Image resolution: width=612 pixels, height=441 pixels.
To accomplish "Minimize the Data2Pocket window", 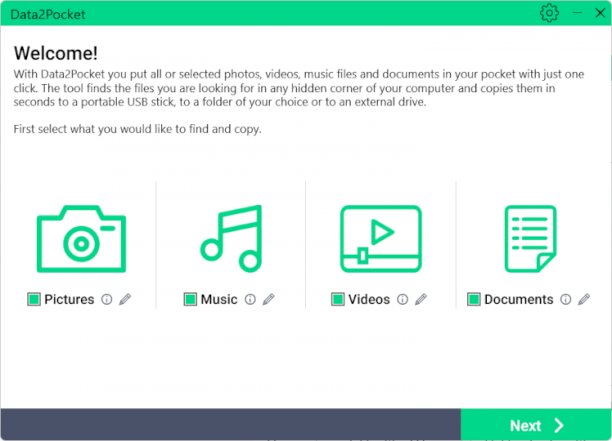I will [x=577, y=13].
